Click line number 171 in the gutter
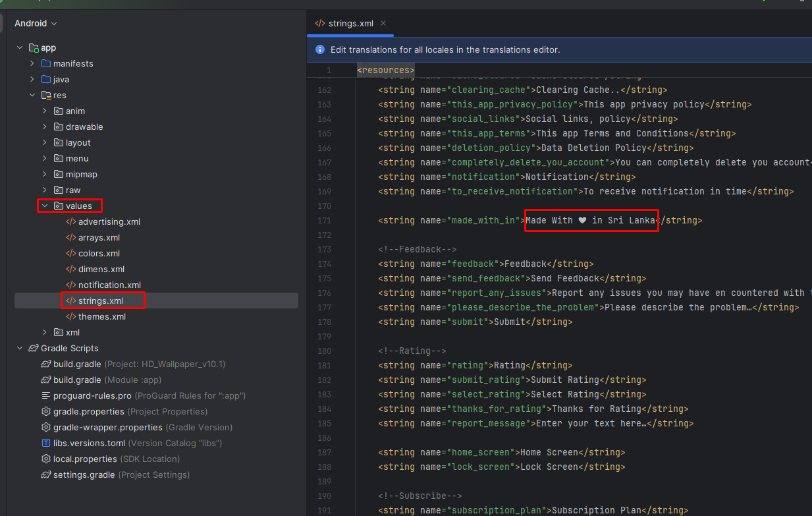The image size is (812, 516). (x=324, y=221)
